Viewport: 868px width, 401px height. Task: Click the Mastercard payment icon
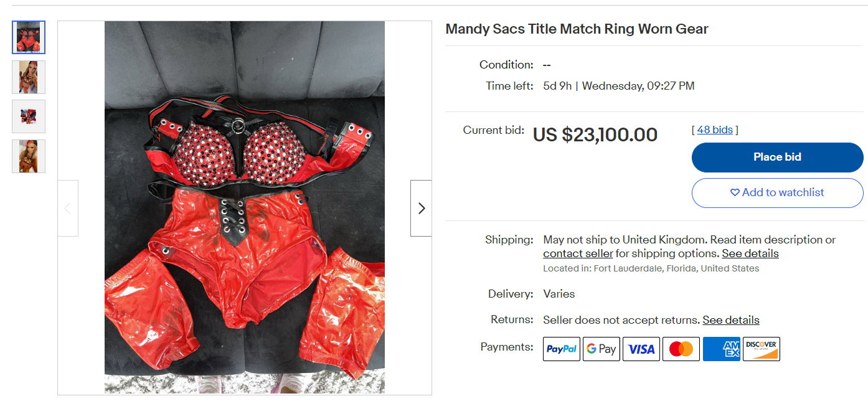(681, 349)
